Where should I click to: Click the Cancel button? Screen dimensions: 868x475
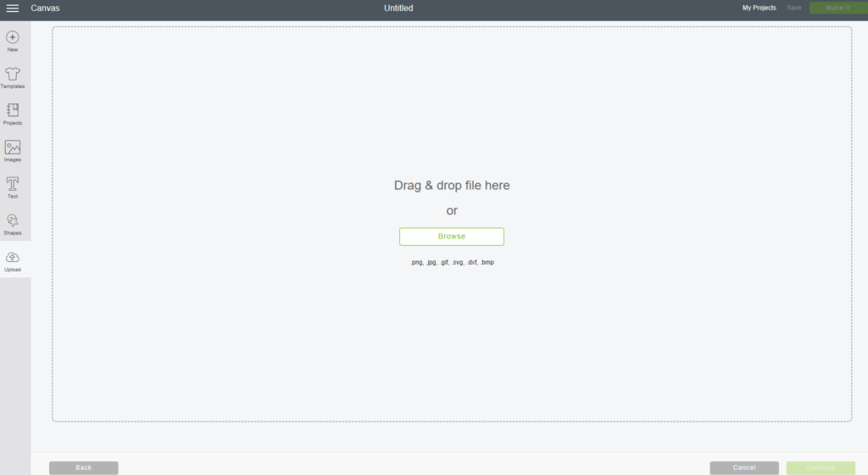click(x=744, y=468)
